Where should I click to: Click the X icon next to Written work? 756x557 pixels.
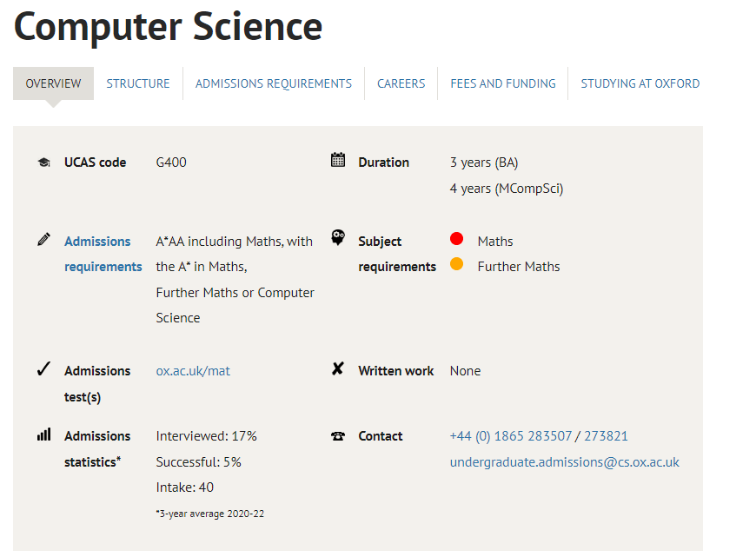(x=338, y=369)
